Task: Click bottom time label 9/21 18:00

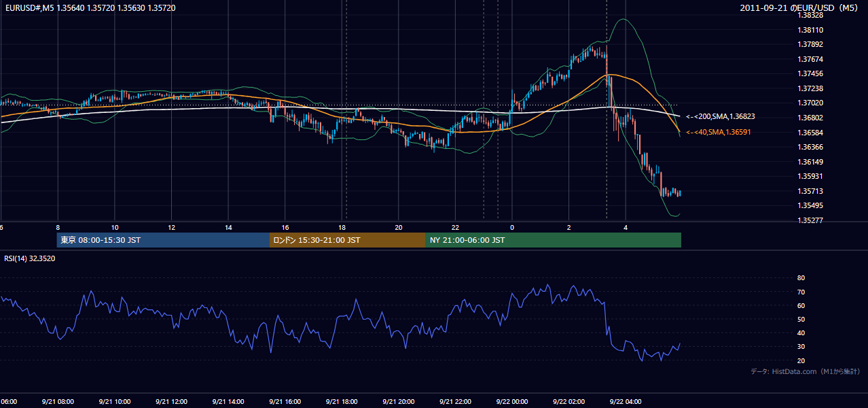Action: 342,402
